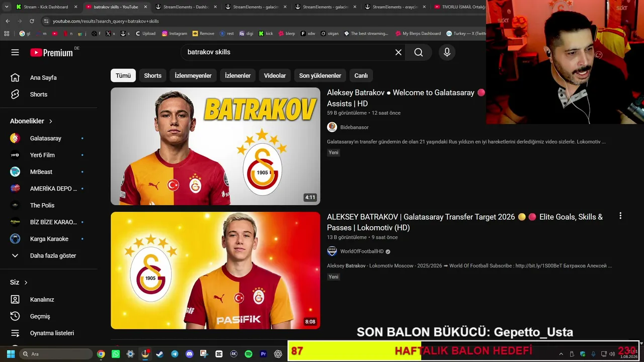The height and width of the screenshot is (362, 644).
Task: Open WhatsApp from the taskbar
Action: coord(116,354)
